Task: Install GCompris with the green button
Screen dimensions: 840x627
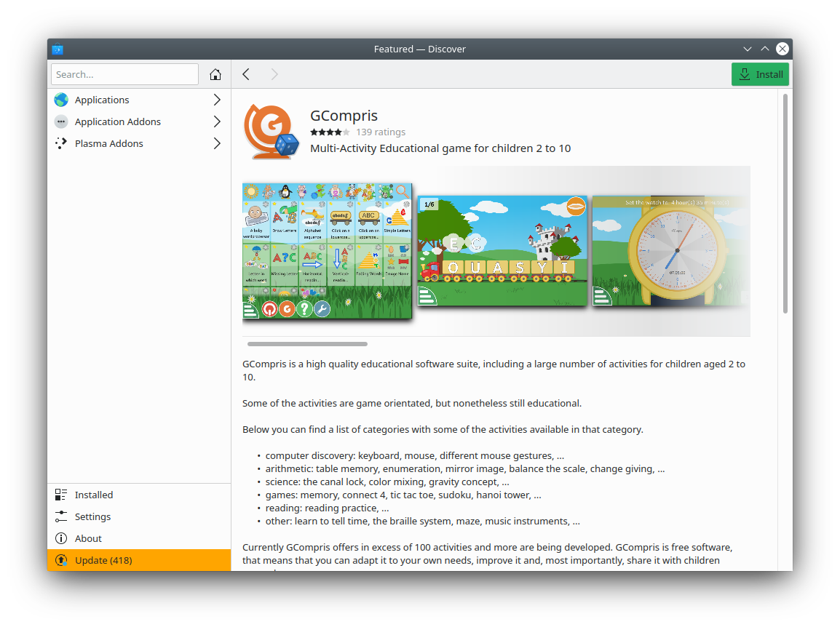Action: click(760, 74)
